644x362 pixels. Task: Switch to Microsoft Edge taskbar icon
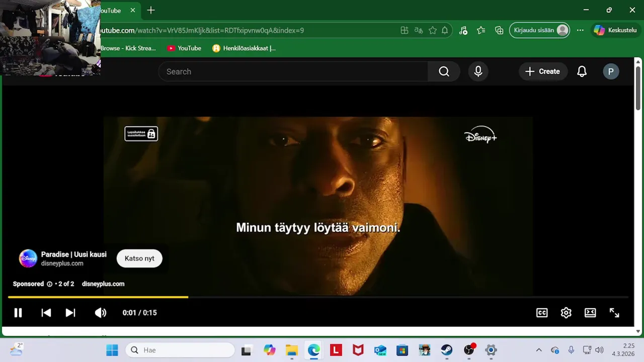pos(314,350)
